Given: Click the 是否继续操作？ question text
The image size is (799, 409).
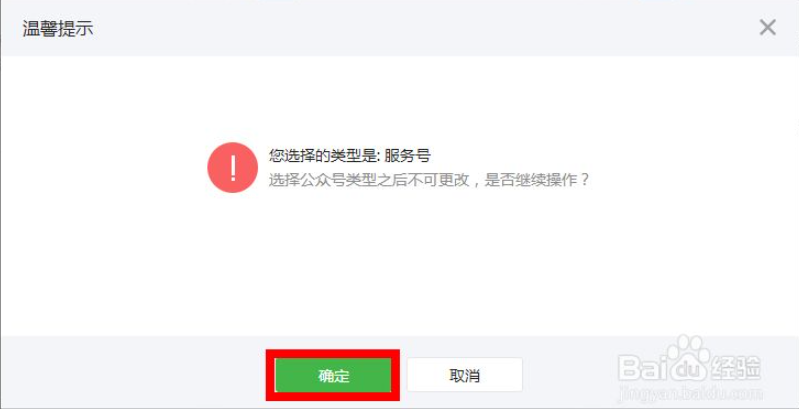Looking at the screenshot, I should [x=537, y=180].
